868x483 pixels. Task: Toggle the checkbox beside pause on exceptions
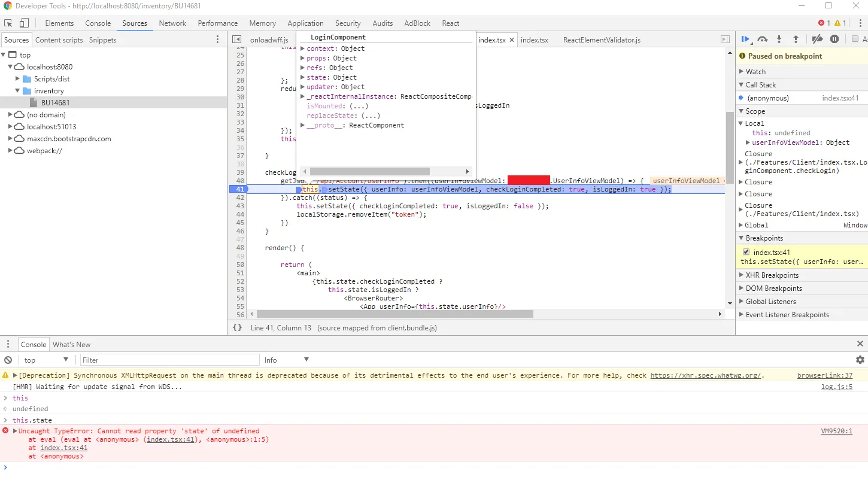pyautogui.click(x=855, y=40)
